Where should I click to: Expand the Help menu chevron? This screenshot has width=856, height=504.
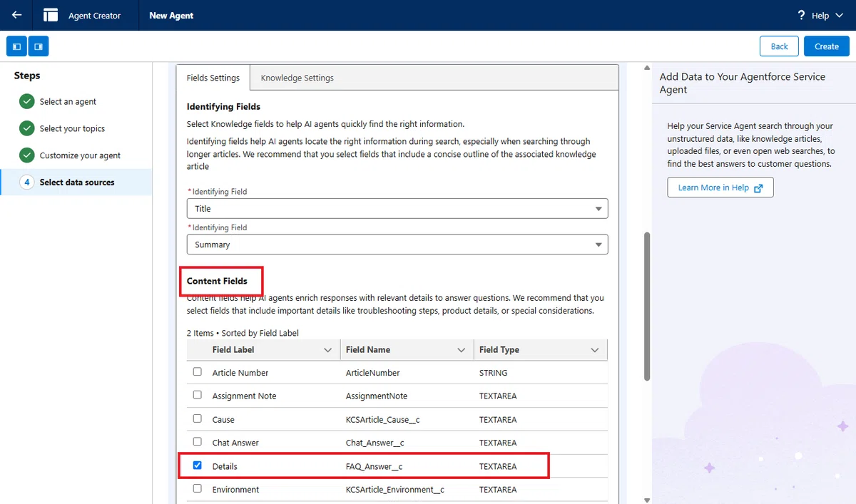coord(839,15)
